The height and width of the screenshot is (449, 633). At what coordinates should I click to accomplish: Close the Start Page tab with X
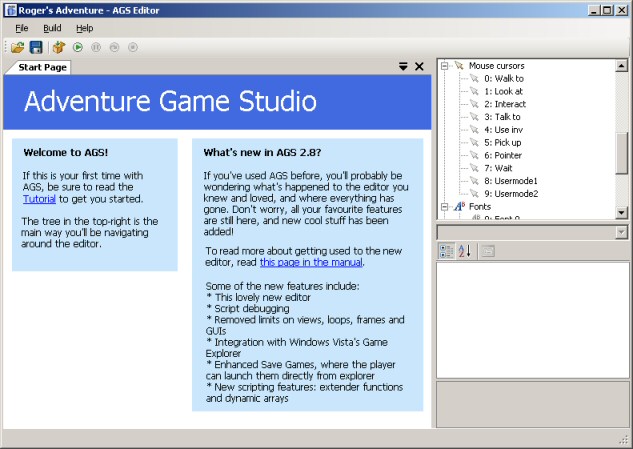pyautogui.click(x=419, y=67)
